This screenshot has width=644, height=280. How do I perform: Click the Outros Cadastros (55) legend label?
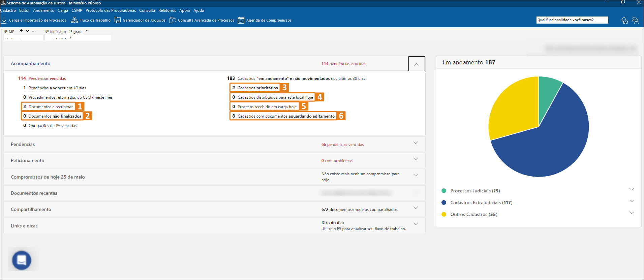[474, 214]
